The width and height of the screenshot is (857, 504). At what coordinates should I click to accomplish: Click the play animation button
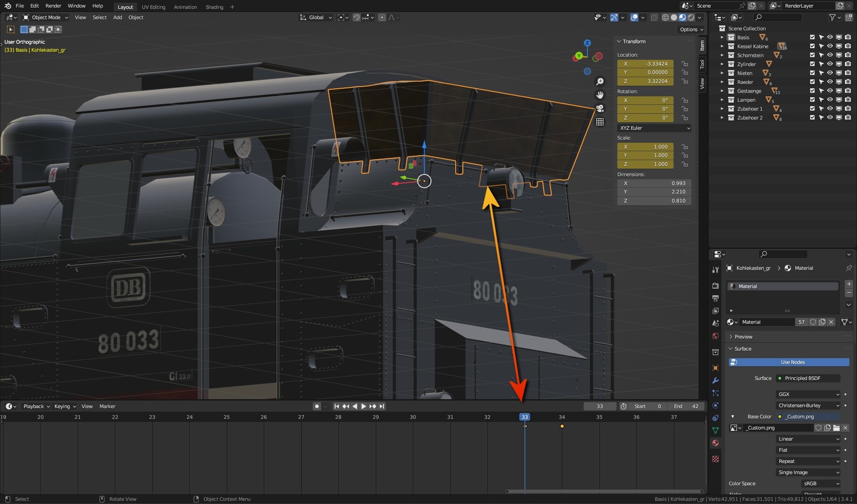click(x=363, y=406)
